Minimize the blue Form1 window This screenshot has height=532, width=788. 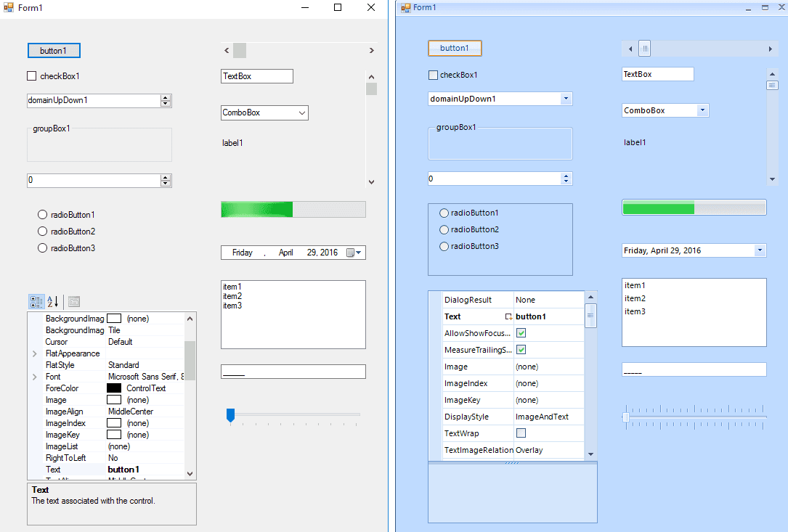[748, 8]
